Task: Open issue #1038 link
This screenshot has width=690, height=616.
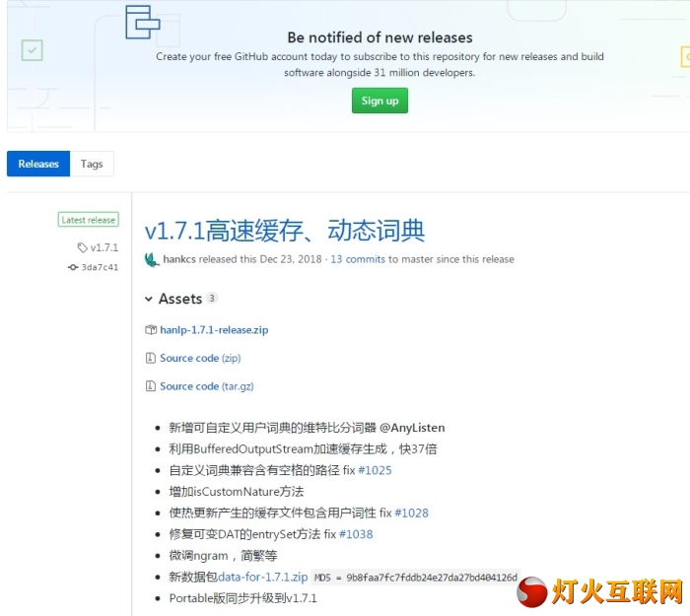Action: point(356,534)
